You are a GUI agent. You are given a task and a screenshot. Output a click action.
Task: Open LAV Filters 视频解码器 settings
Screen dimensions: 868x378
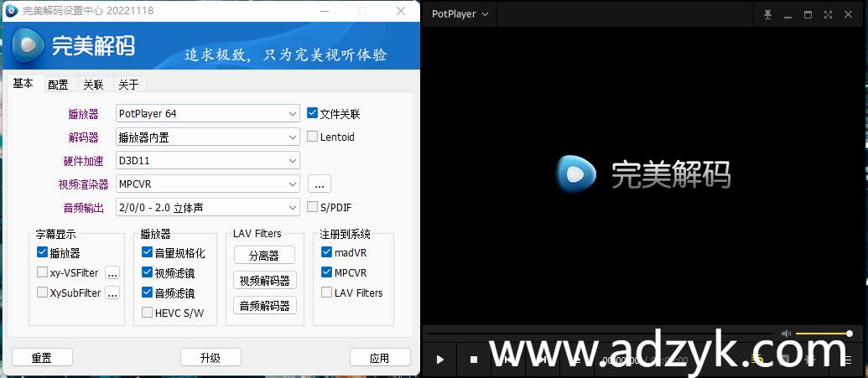[265, 280]
